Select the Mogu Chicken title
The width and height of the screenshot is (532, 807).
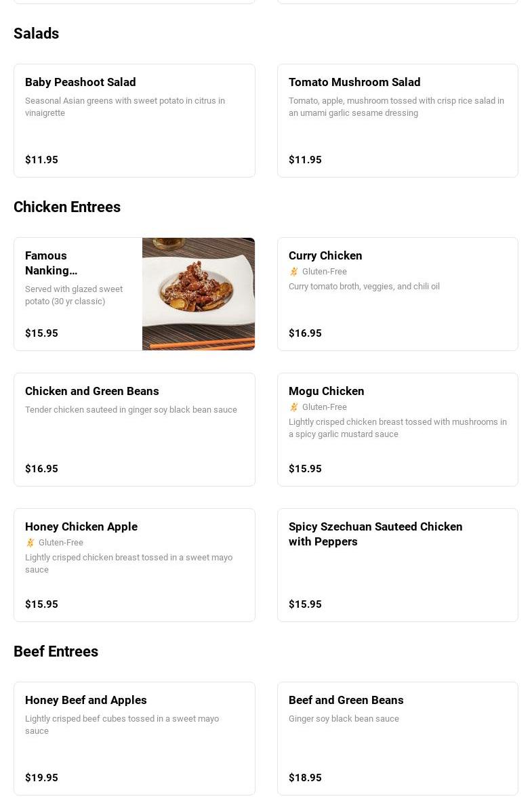(327, 391)
